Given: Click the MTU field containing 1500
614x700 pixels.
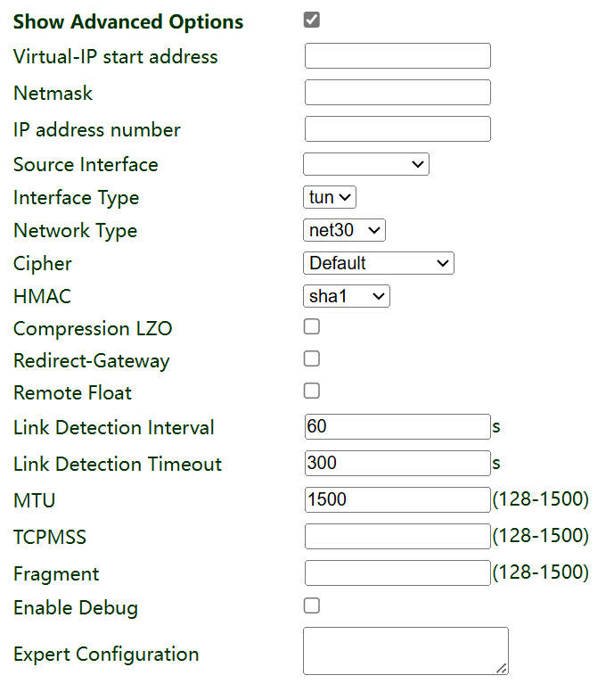Looking at the screenshot, I should [x=397, y=500].
